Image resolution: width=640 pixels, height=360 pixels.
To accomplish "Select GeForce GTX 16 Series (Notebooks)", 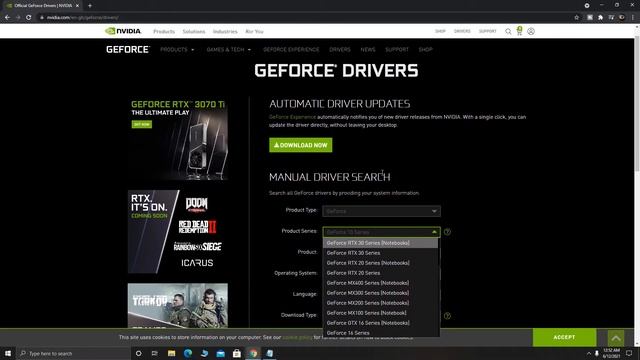I will point(380,323).
